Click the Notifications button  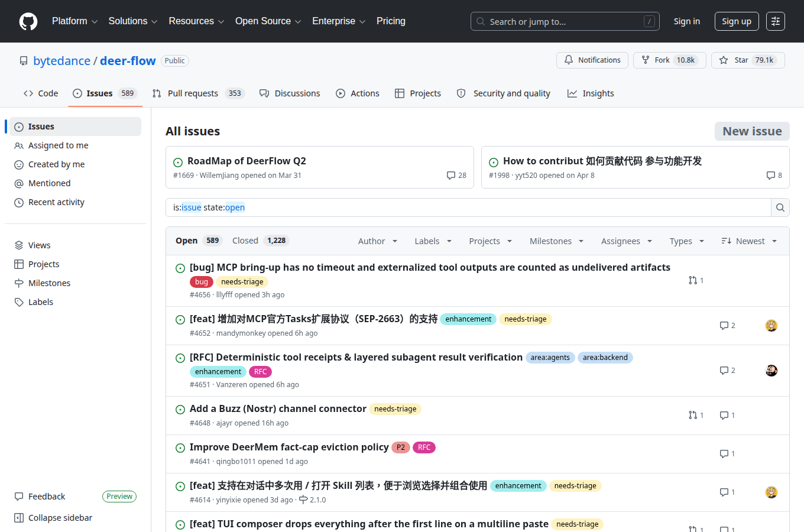pos(592,60)
